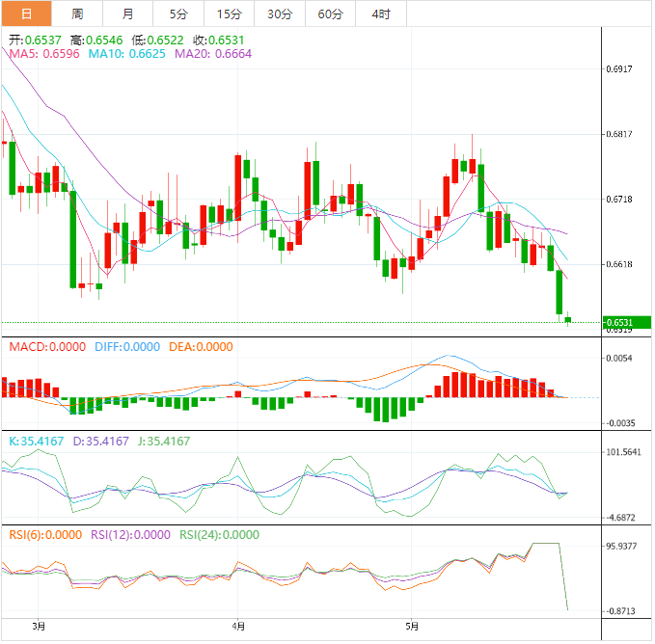Image resolution: width=655 pixels, height=644 pixels.
Task: Select the MACD:0.0000 indicator label
Action: point(47,347)
